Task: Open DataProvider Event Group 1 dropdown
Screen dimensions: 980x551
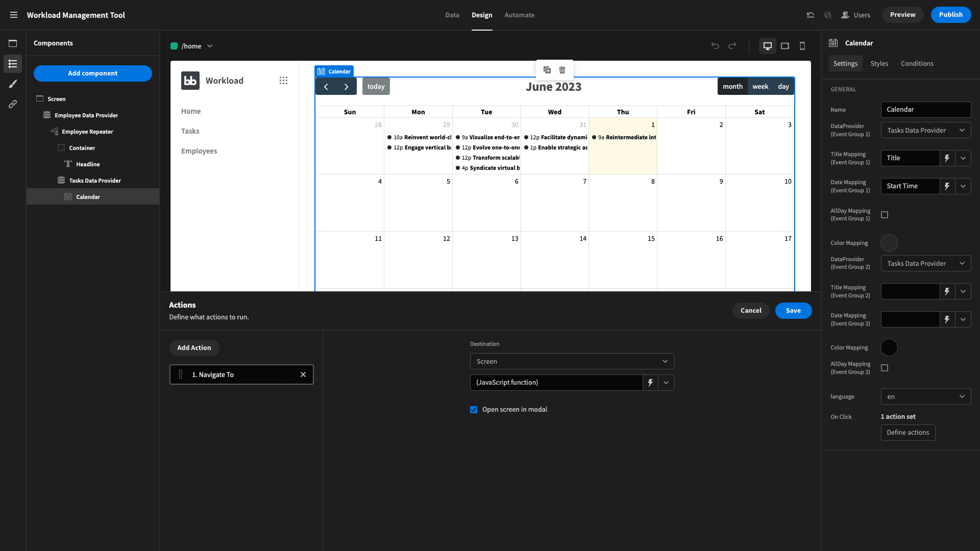Action: click(926, 130)
